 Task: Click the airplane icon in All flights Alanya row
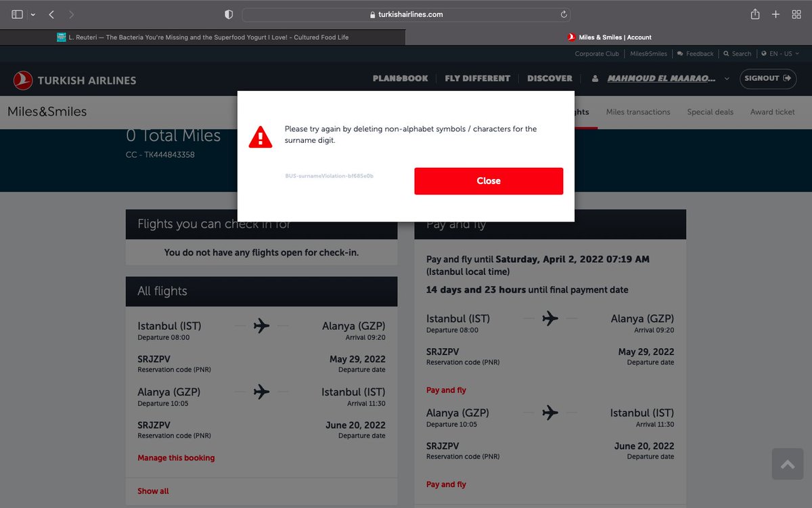pyautogui.click(x=261, y=391)
